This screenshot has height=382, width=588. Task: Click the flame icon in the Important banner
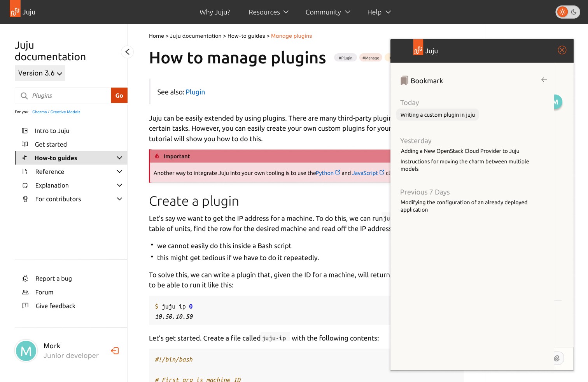tap(157, 156)
